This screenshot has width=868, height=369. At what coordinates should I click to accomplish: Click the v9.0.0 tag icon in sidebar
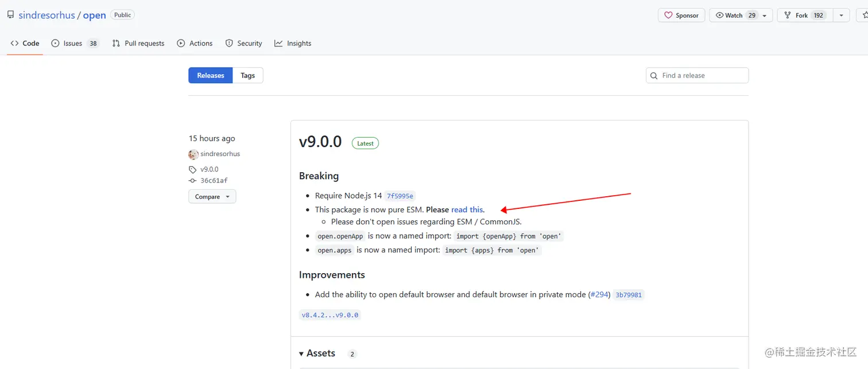click(192, 170)
